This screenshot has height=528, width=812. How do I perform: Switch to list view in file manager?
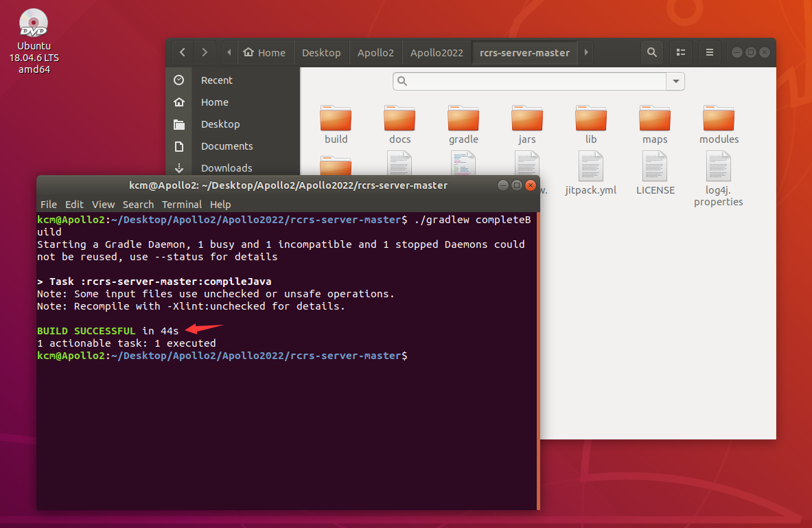pos(681,52)
